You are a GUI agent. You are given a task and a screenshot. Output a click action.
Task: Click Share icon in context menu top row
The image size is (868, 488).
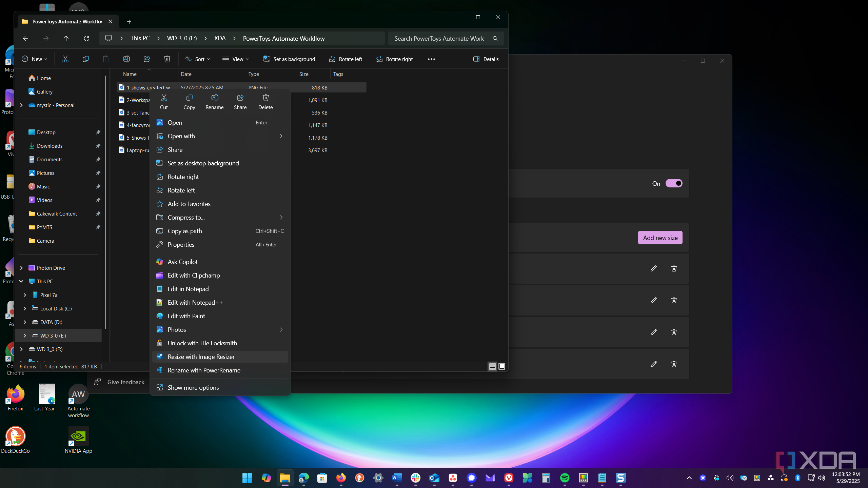tap(240, 102)
